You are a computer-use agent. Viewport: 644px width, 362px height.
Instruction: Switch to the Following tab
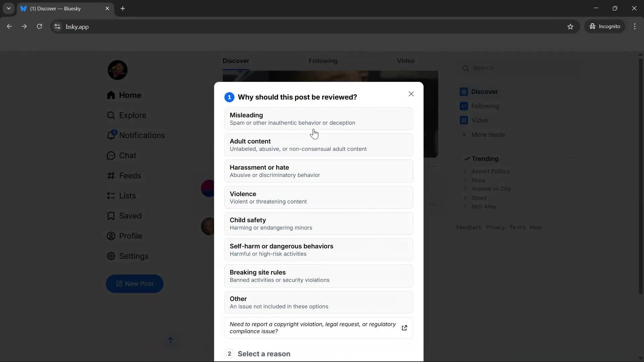pos(323,61)
